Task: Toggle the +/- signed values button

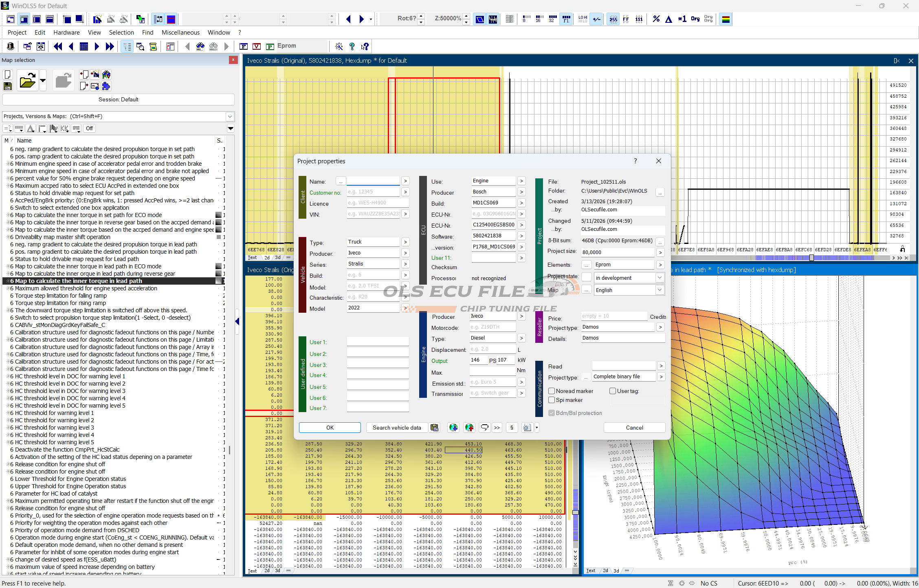Action: [x=596, y=19]
